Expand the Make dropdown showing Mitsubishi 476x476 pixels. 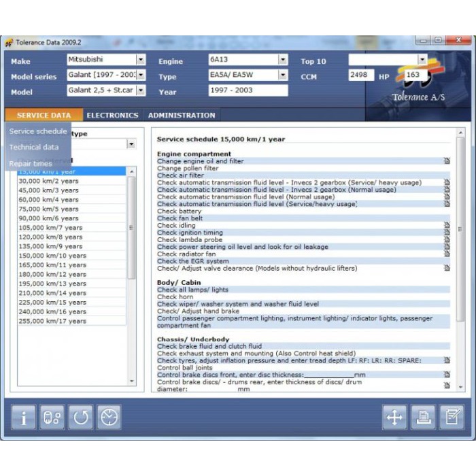coord(141,60)
